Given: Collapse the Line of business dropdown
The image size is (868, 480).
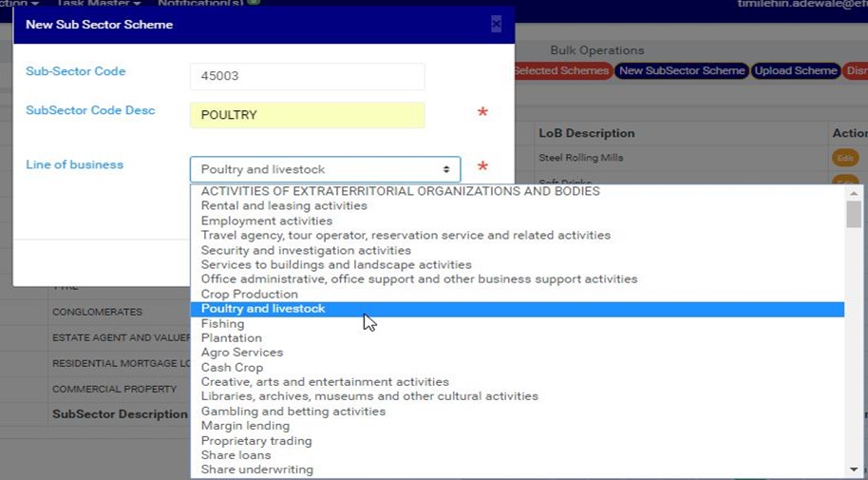Looking at the screenshot, I should tap(325, 169).
